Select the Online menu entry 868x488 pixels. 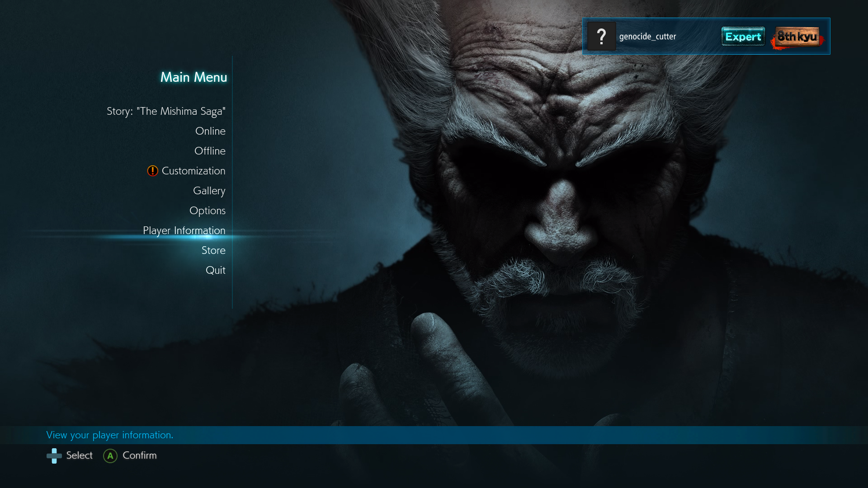[x=210, y=131]
